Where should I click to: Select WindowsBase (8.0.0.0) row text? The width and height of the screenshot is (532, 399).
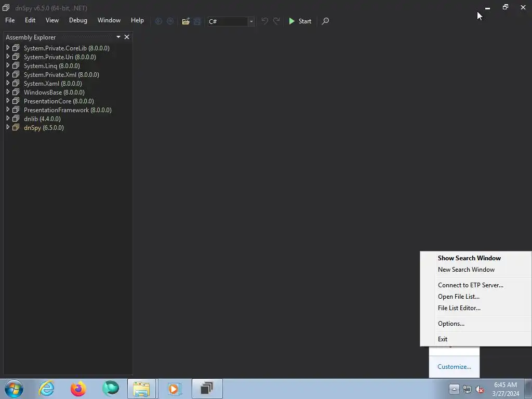(x=54, y=92)
